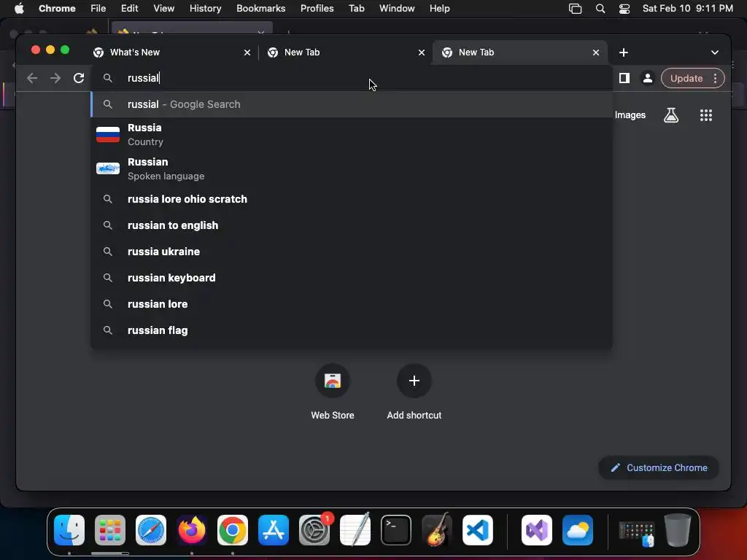Click the address bar with 'russial' text
The height and width of the screenshot is (560, 747).
[x=352, y=78]
